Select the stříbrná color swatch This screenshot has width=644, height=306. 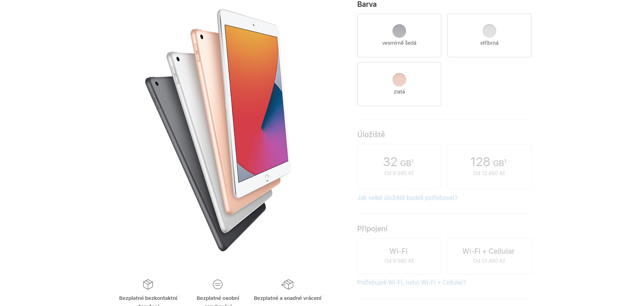click(489, 31)
